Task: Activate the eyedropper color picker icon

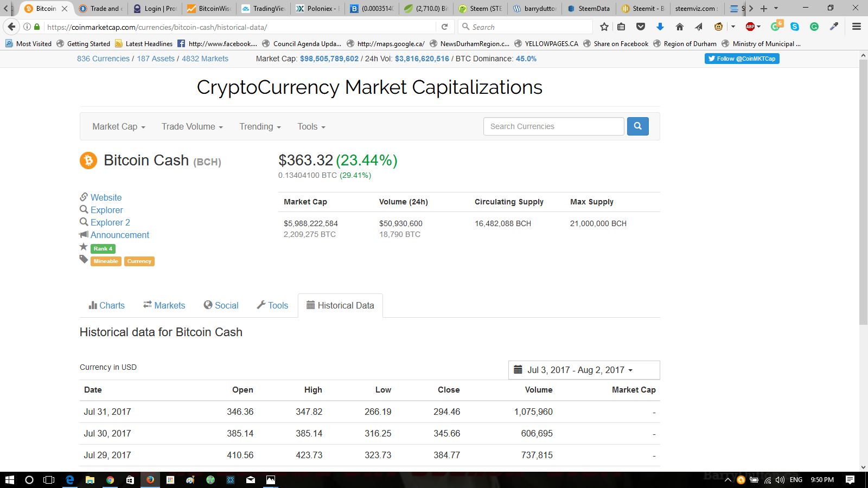Action: click(x=834, y=27)
